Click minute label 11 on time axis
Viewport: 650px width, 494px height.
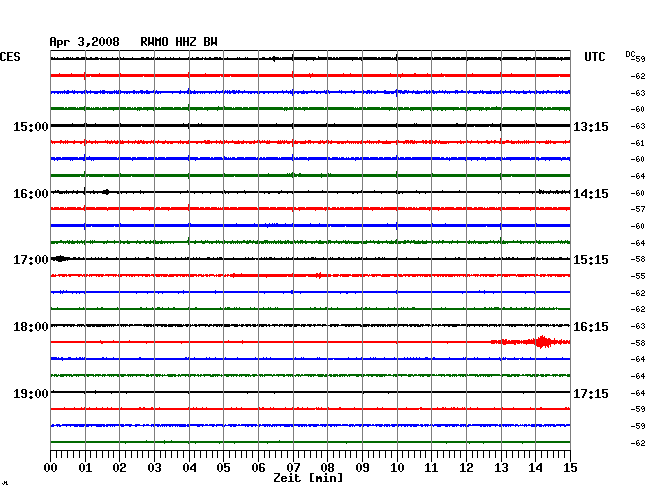[x=431, y=467]
